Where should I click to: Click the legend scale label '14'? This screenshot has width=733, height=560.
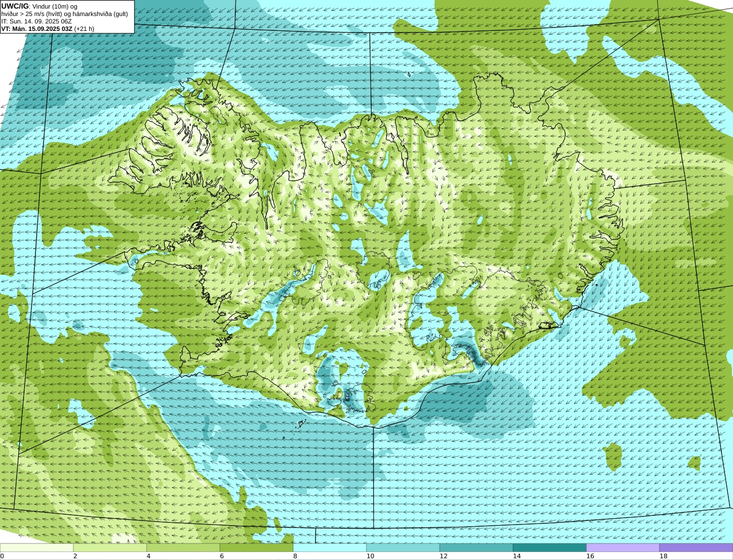517,556
